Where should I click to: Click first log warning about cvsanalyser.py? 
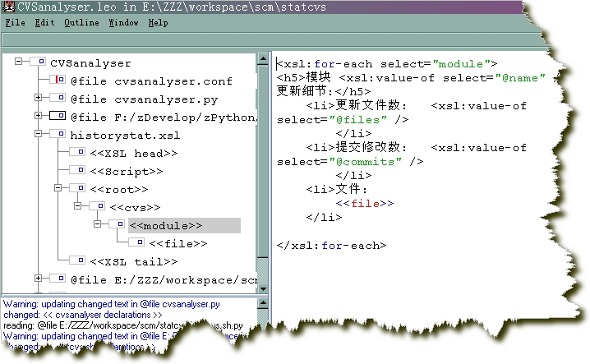click(112, 304)
